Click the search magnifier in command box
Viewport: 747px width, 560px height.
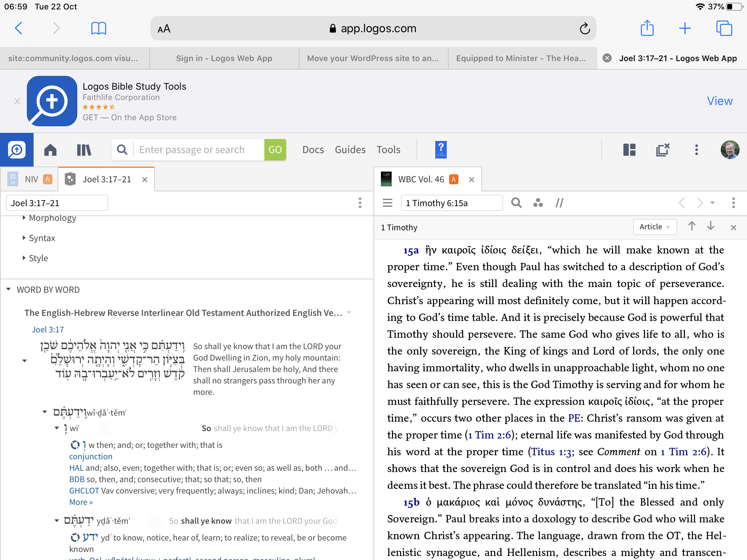point(122,149)
